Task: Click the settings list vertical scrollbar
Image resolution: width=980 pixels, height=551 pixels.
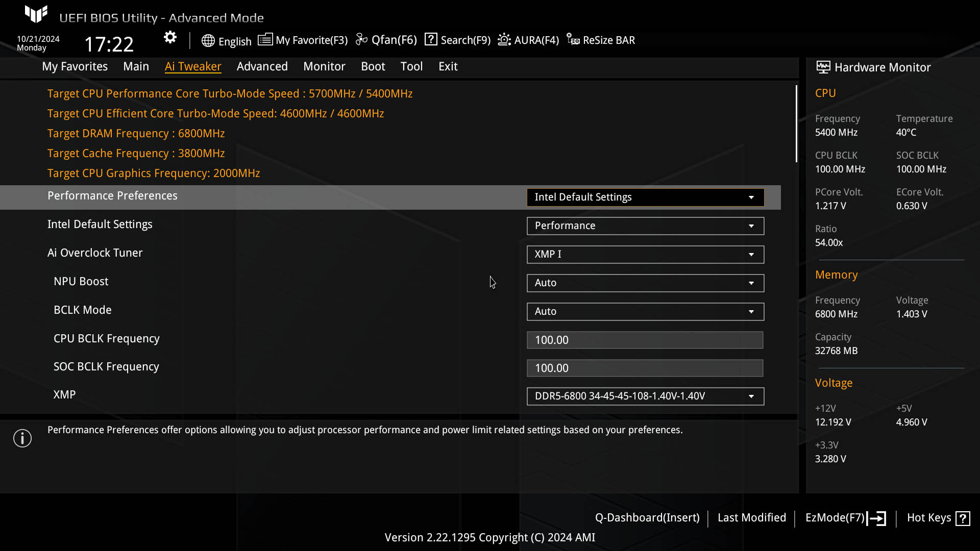Action: [796, 124]
